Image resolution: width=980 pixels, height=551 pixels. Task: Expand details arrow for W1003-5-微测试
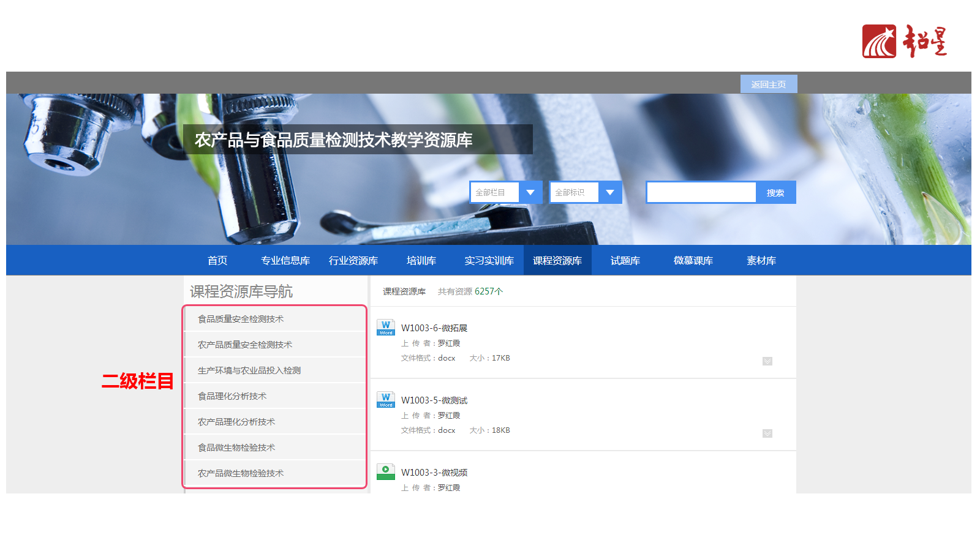tap(767, 433)
